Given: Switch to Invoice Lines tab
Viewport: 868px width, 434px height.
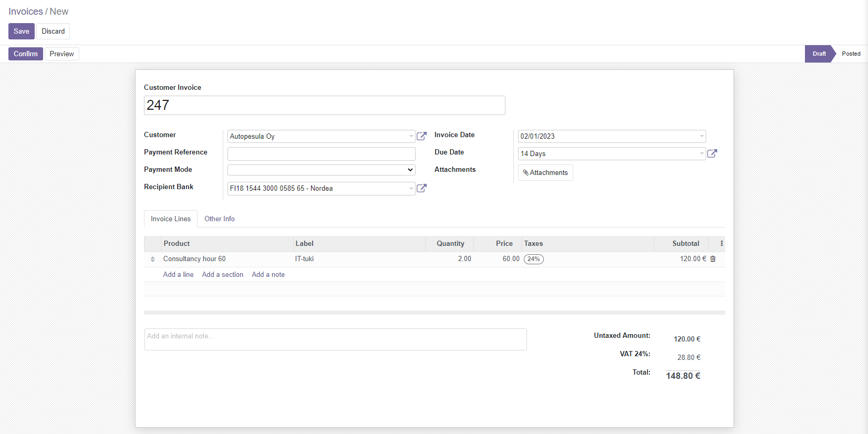Looking at the screenshot, I should coord(171,219).
